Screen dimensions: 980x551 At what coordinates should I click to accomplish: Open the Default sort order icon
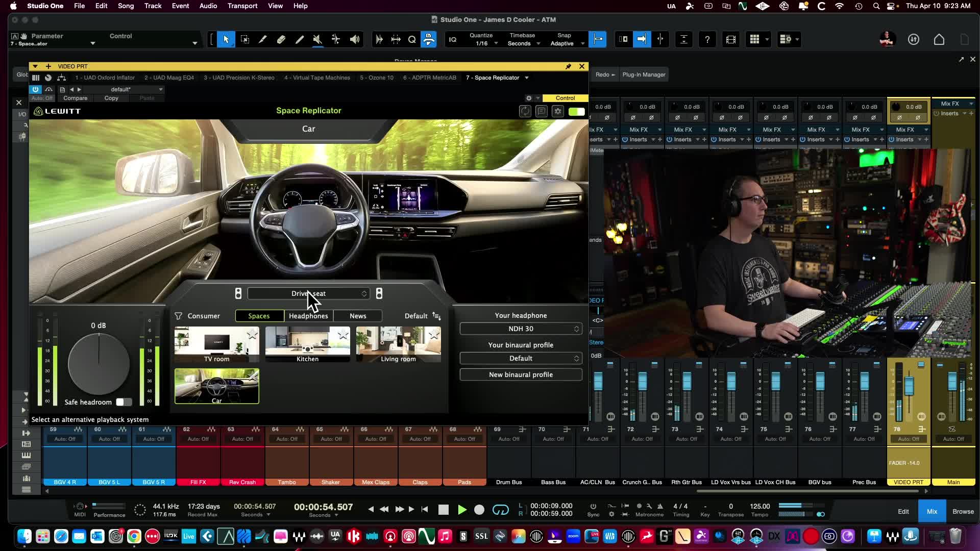[436, 316]
